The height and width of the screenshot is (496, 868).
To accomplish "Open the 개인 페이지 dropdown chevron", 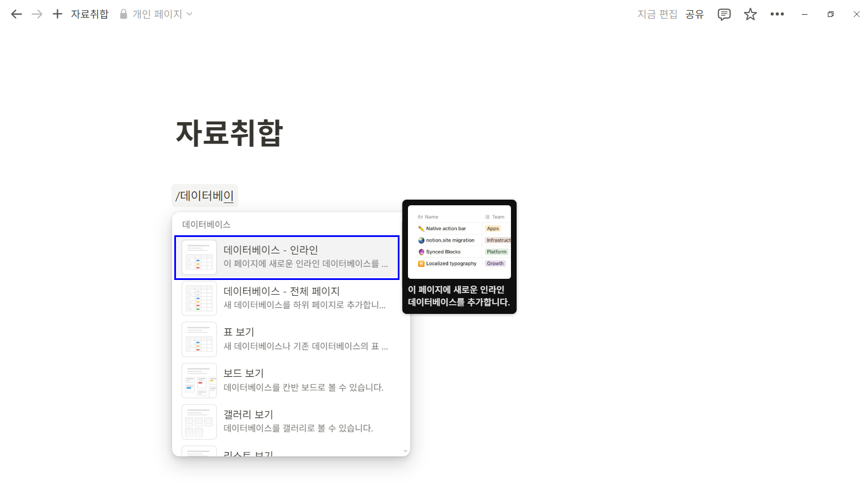I will (x=190, y=14).
